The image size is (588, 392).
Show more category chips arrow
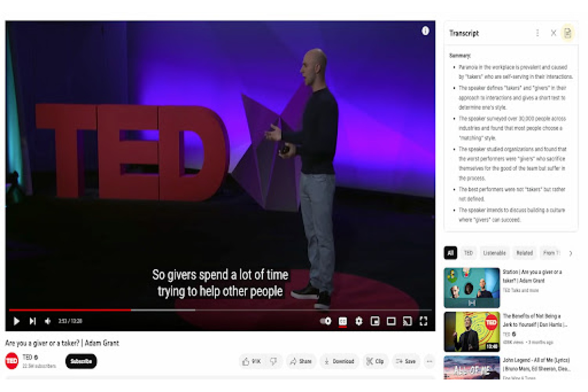pos(571,253)
